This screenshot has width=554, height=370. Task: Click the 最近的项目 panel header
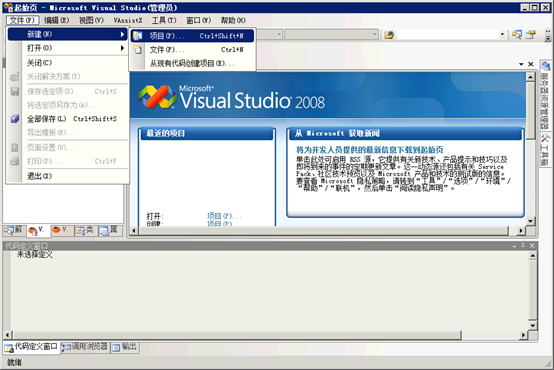click(207, 134)
